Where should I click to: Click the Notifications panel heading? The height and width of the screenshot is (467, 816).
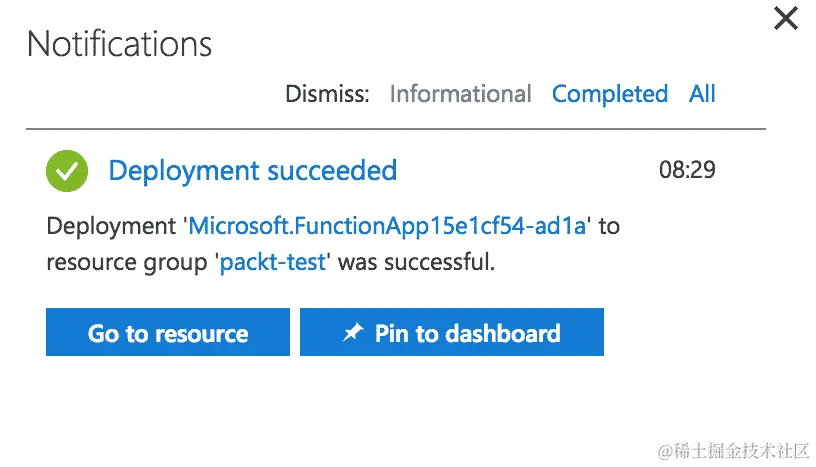(x=119, y=44)
